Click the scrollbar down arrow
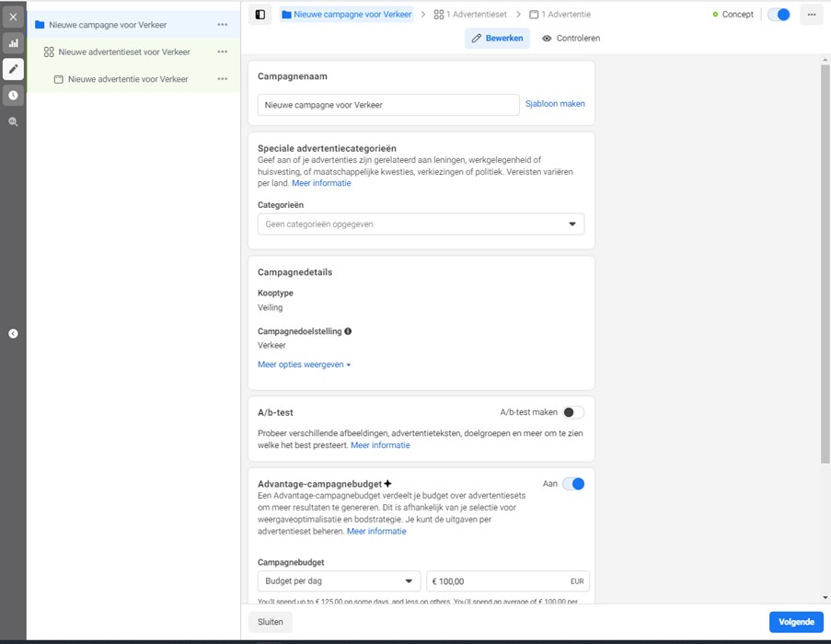This screenshot has width=831, height=644. [825, 598]
